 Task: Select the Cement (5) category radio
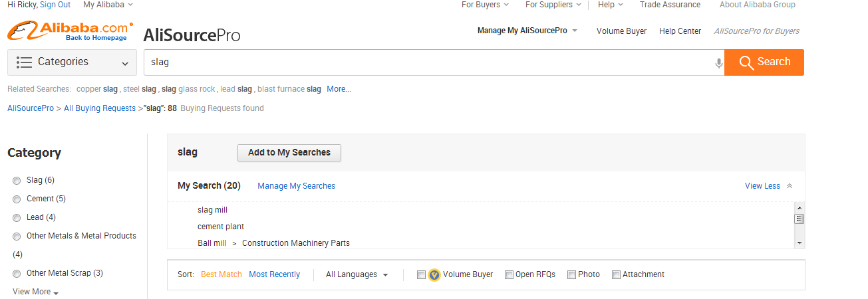click(x=17, y=199)
